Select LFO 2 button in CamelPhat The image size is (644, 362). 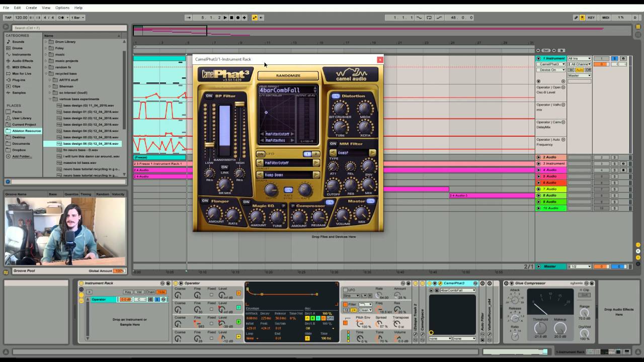(315, 154)
